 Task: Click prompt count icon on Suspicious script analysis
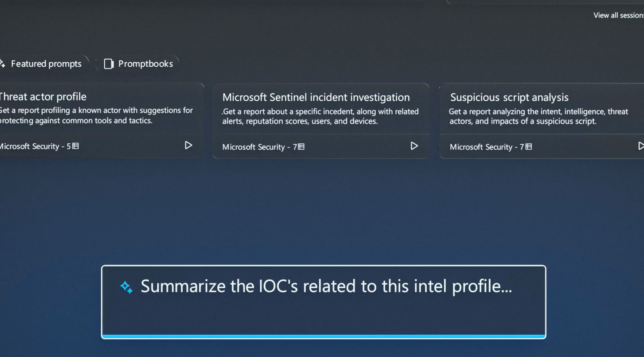pyautogui.click(x=529, y=147)
